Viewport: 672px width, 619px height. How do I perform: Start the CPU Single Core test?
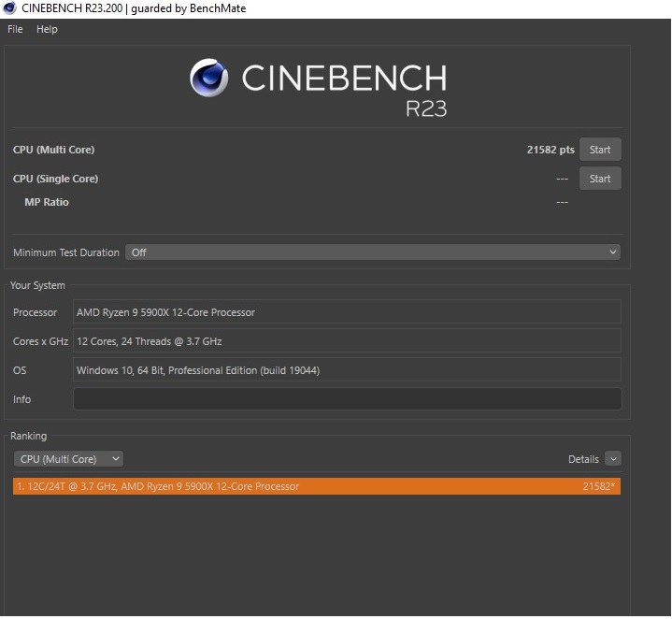600,179
